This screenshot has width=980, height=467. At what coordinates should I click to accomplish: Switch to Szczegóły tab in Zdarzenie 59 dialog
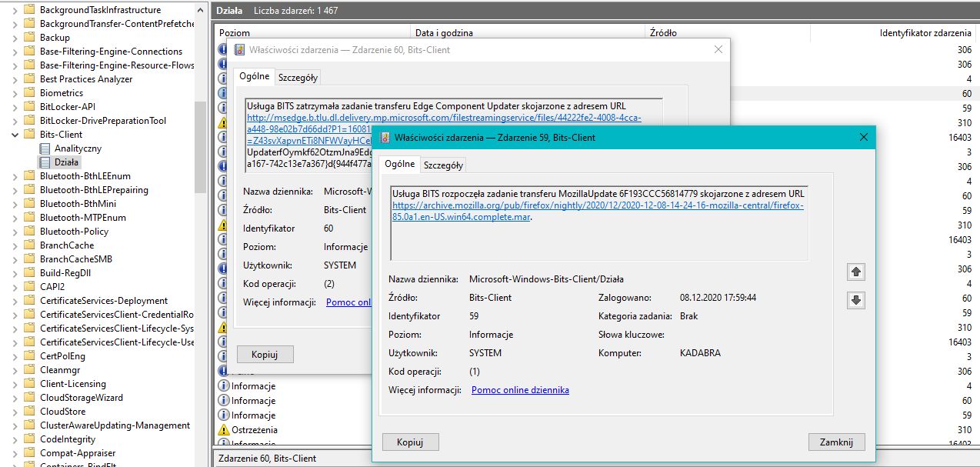[444, 165]
